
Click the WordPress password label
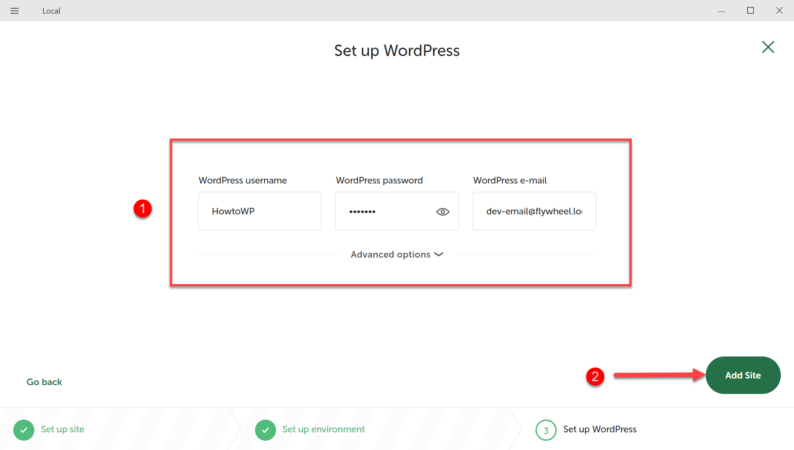(x=379, y=180)
